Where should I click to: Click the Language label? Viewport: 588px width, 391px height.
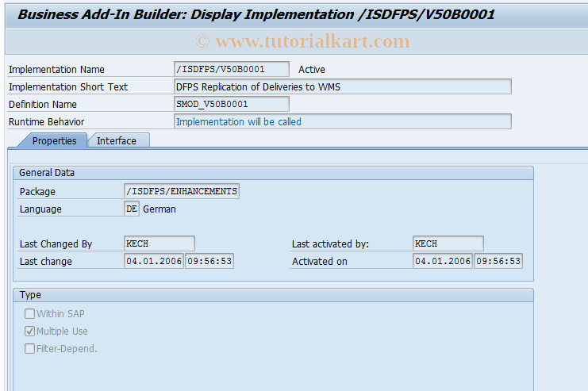tap(40, 209)
